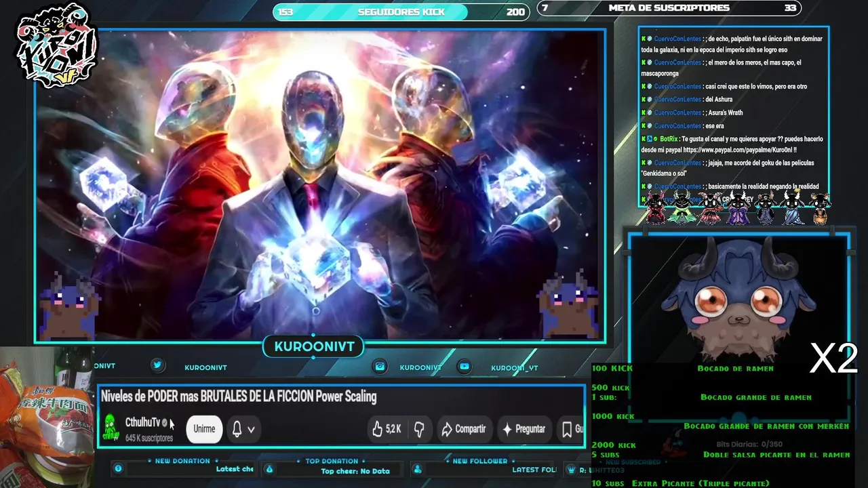
Task: Click the BotRix chat badge icon
Action: [650, 139]
